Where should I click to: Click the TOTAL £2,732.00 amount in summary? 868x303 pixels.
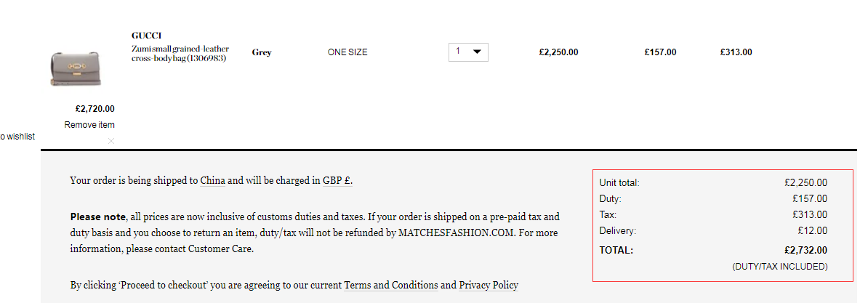(x=805, y=250)
